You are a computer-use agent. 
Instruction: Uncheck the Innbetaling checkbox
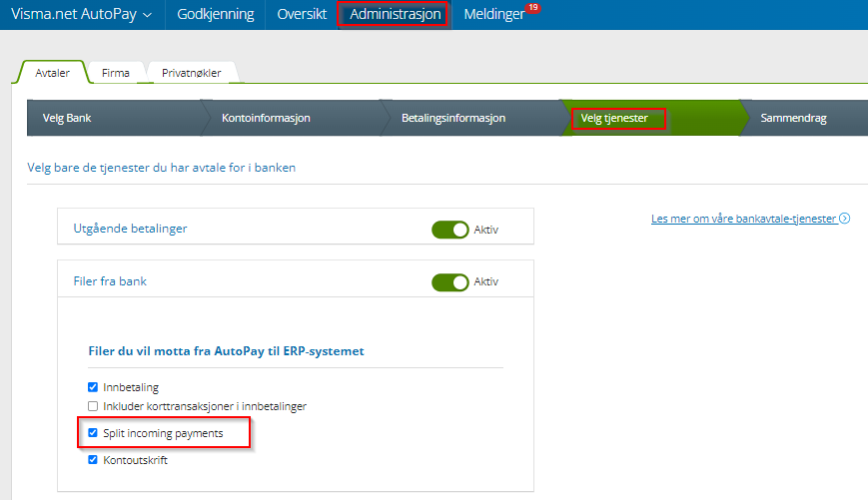pyautogui.click(x=93, y=387)
